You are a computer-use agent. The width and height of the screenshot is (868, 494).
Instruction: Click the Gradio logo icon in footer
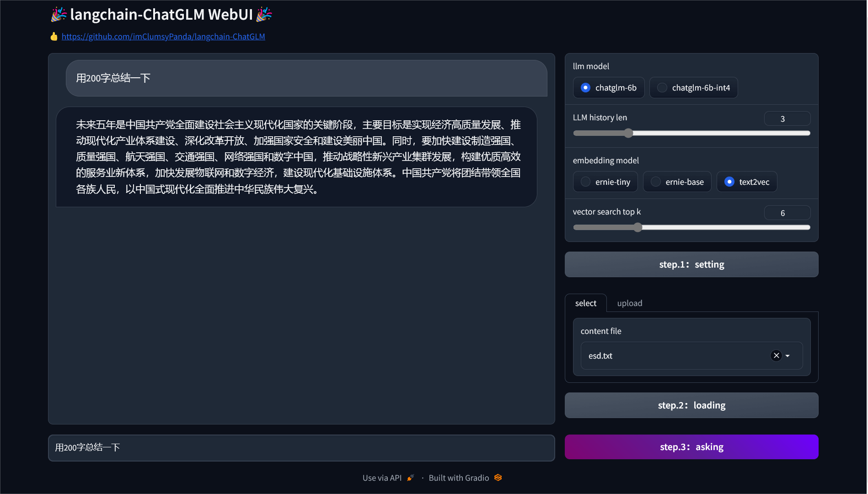498,478
